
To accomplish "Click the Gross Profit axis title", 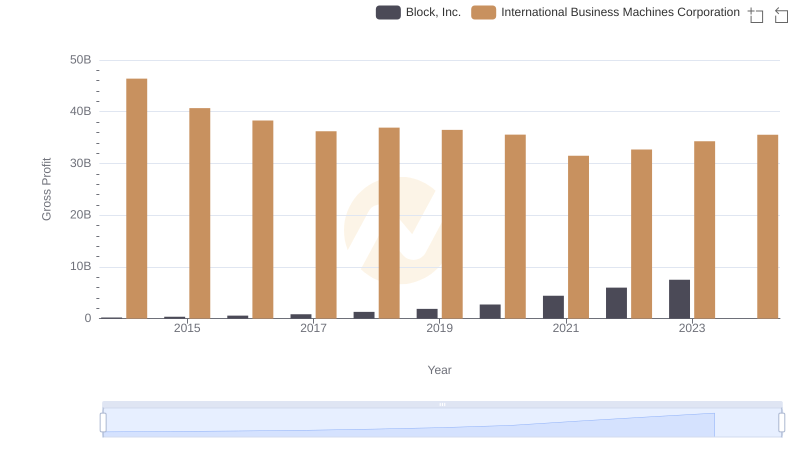I will point(46,189).
